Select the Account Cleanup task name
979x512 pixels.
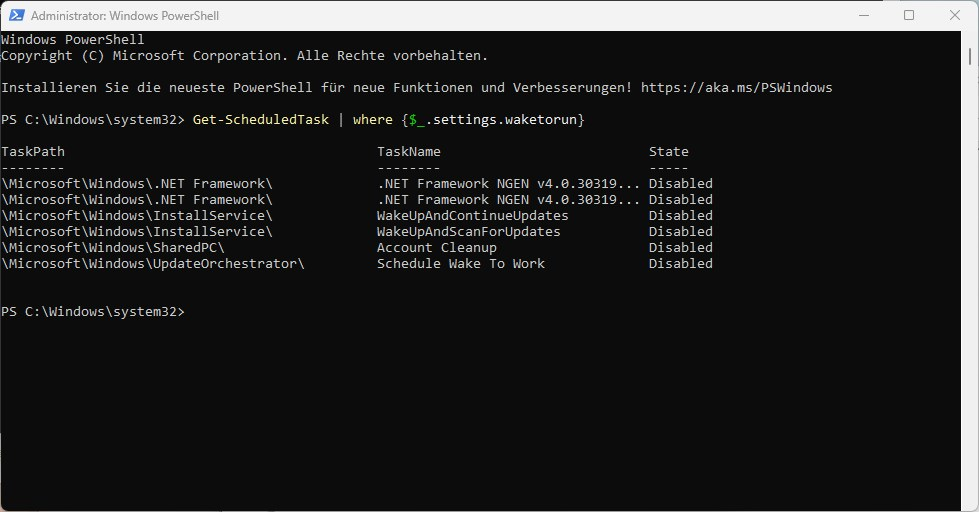coord(436,247)
